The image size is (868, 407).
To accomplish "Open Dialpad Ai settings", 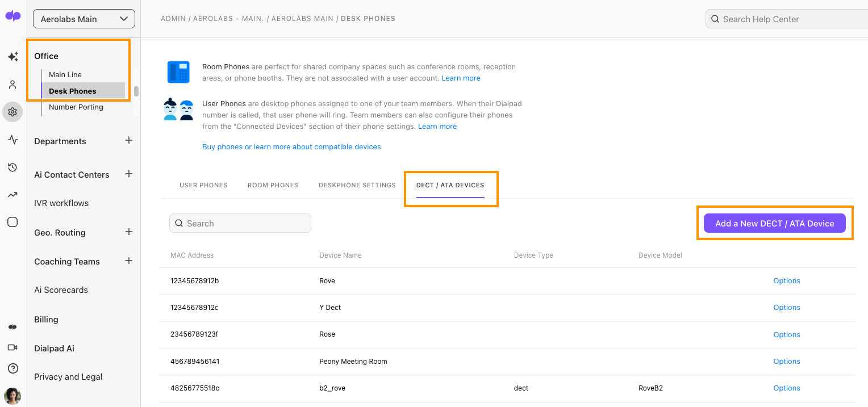I will 54,348.
